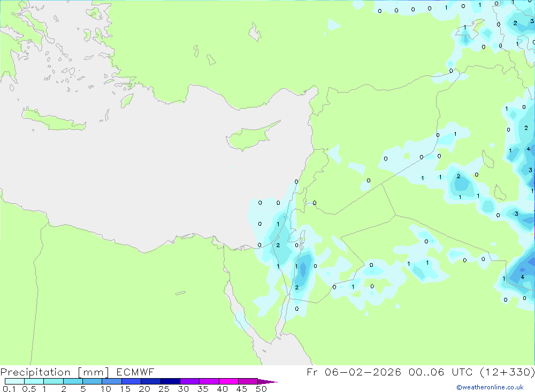The height and width of the screenshot is (392, 535).
Task: Choose the 20–25 mm dark blue swatch
Action: (151, 381)
